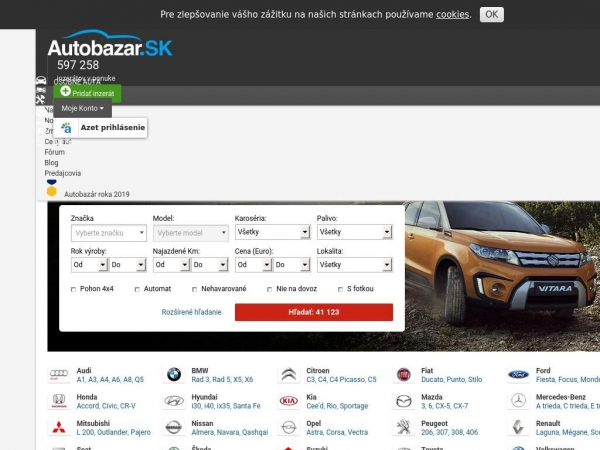Click the Autobazár roka 2019 badge
Screen dimensions: 600x450
(x=52, y=188)
